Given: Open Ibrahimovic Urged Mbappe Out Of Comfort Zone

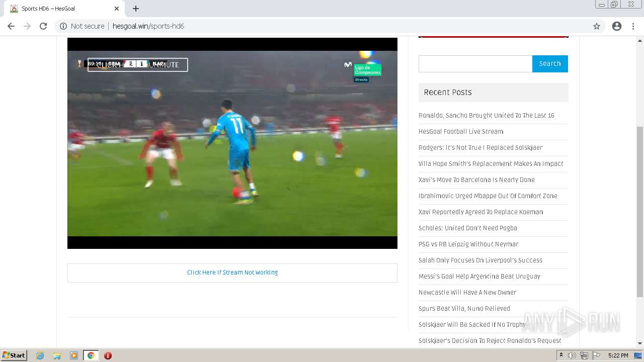Looking at the screenshot, I should coord(488,196).
